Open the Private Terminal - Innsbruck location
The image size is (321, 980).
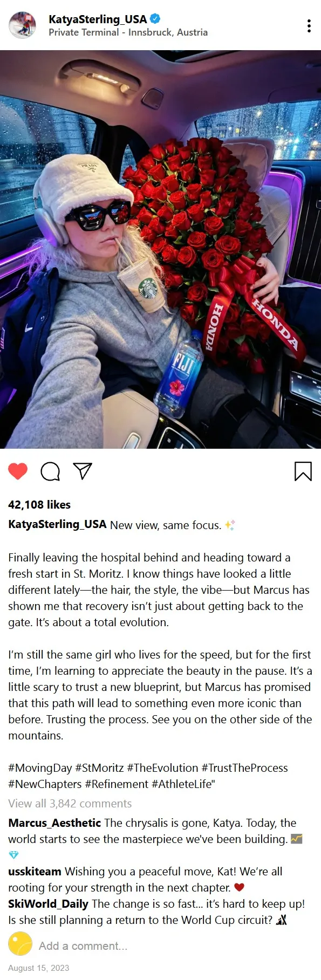[x=128, y=32]
